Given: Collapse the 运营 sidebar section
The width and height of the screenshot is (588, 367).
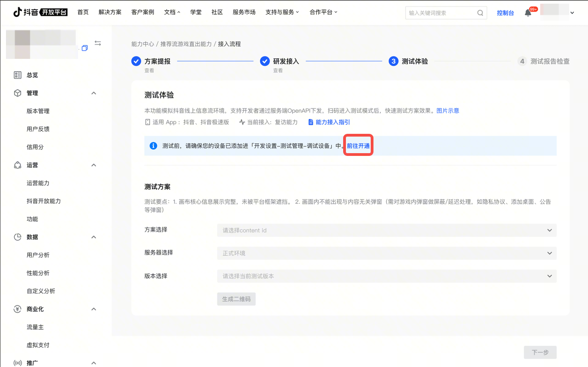Looking at the screenshot, I should 94,165.
